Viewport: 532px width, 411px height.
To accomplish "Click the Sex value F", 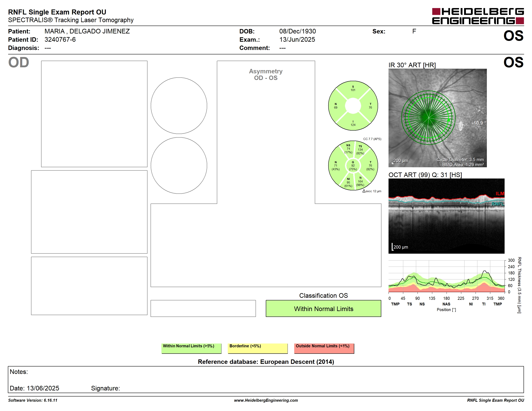I will pos(414,31).
